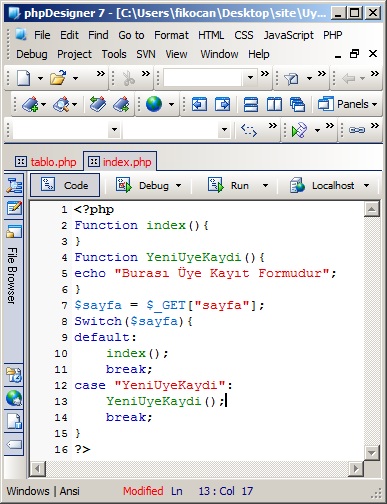
Task: Click the book icon with green down arrow
Action: tap(121, 104)
